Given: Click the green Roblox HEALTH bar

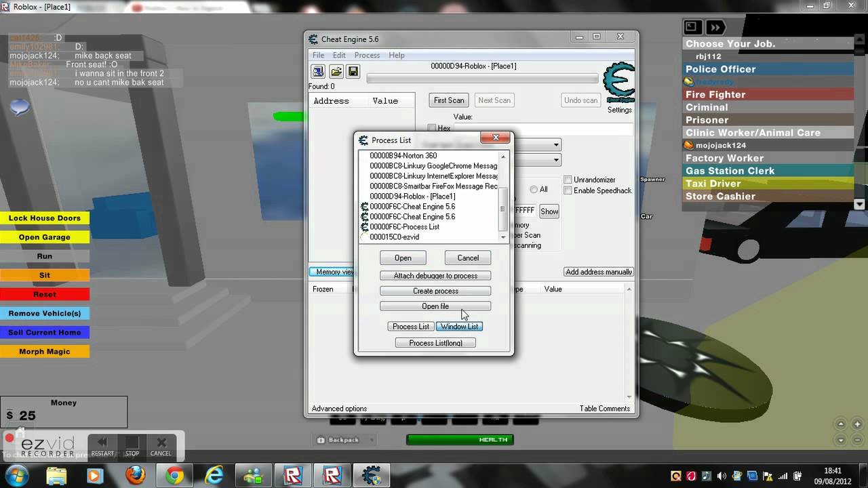Looking at the screenshot, I should pyautogui.click(x=460, y=440).
